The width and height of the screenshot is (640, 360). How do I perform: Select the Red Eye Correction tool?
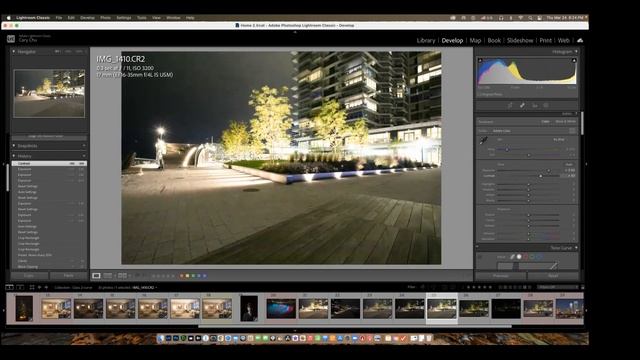pos(534,105)
